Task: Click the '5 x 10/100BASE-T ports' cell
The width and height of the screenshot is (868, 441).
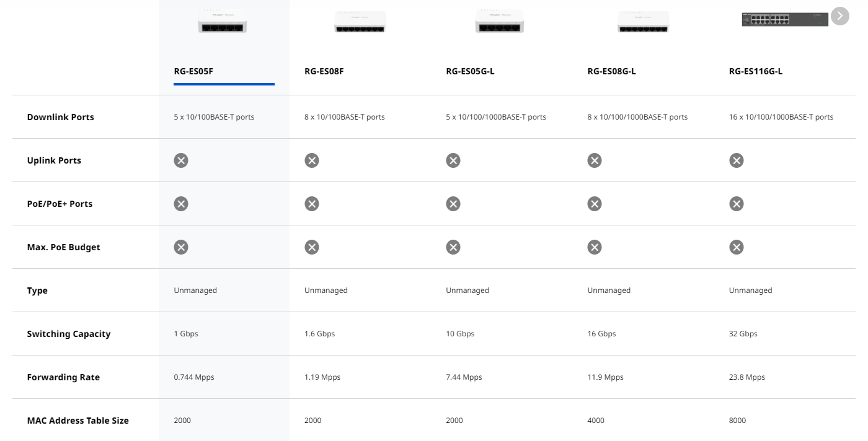Action: tap(214, 117)
